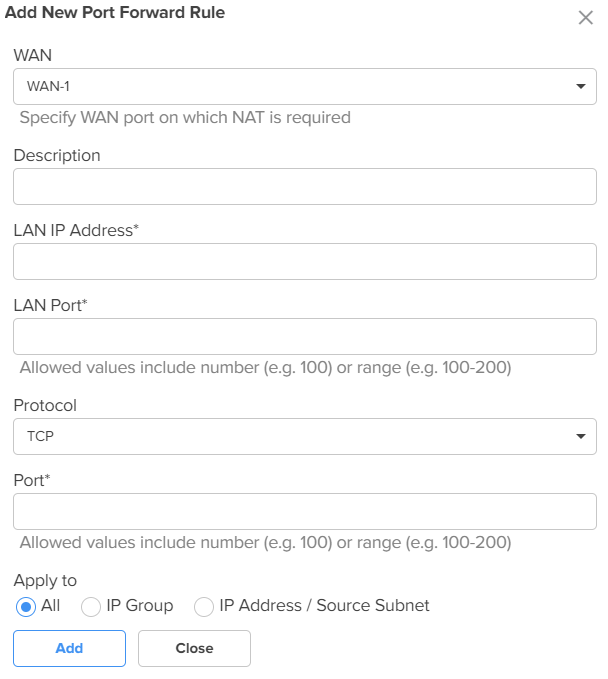
Task: Focus the LAN IP Address input
Action: tap(305, 261)
